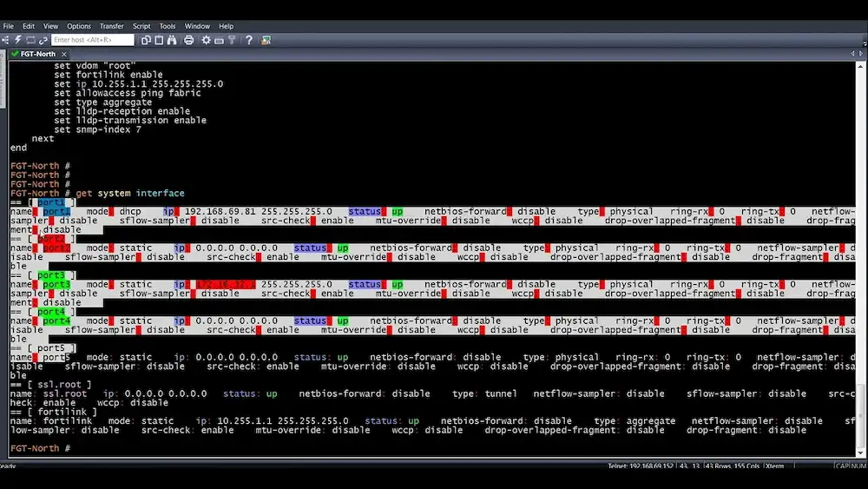Viewport: 868px width, 489px height.
Task: Click the Quick Connect lightning bolt icon
Action: [17, 40]
